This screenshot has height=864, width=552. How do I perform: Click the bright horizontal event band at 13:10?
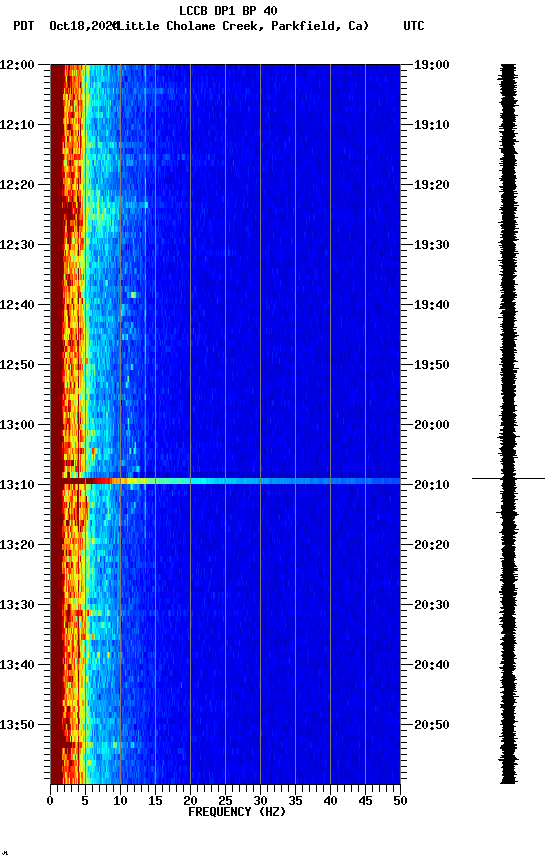(x=225, y=482)
